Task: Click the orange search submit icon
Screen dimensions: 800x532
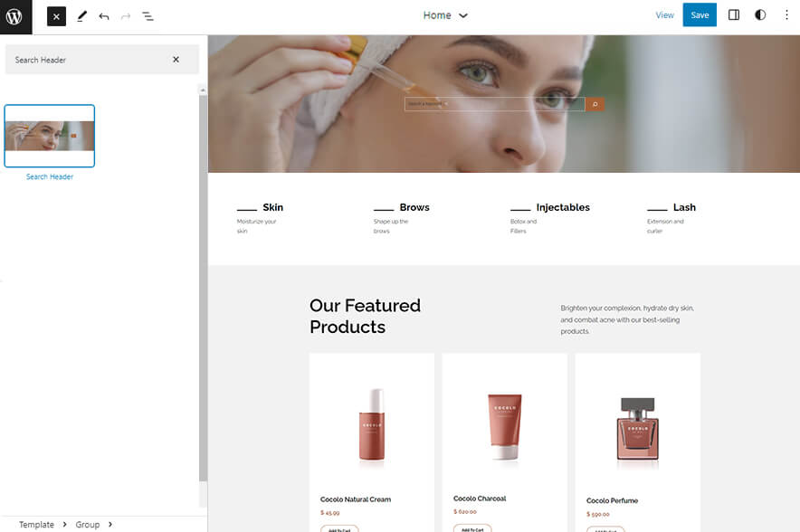Action: click(595, 103)
